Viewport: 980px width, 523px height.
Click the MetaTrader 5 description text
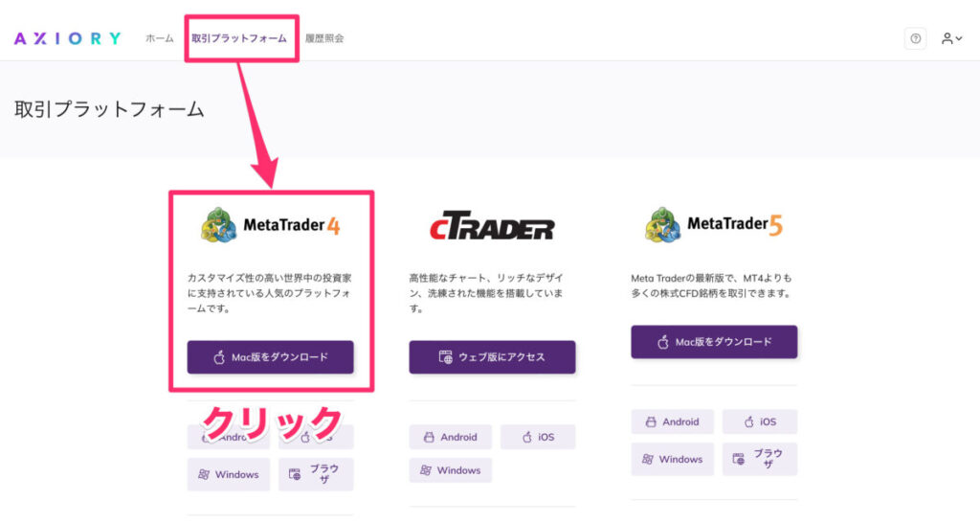711,285
